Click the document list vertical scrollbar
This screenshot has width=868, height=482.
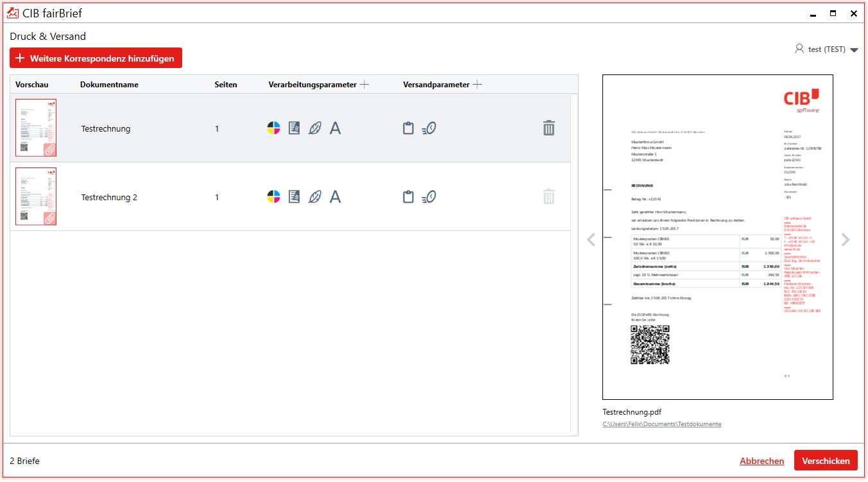coord(574,264)
